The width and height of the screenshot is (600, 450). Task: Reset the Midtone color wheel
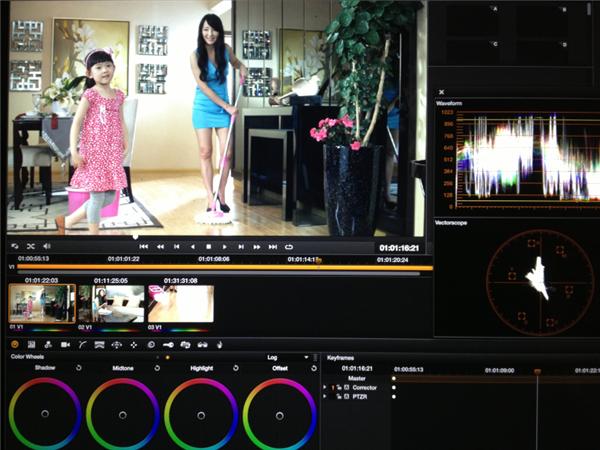(157, 368)
